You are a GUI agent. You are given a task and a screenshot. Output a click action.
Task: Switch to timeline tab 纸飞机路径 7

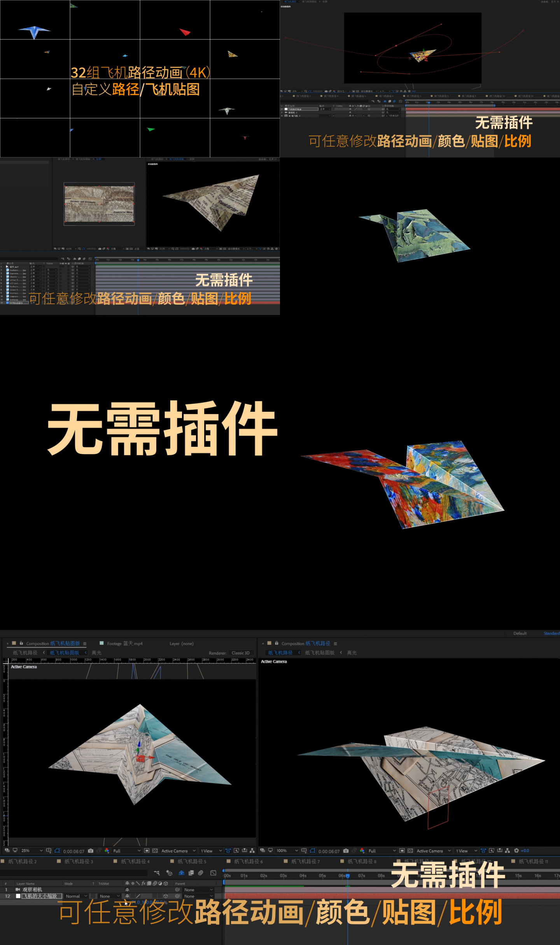pos(305,861)
